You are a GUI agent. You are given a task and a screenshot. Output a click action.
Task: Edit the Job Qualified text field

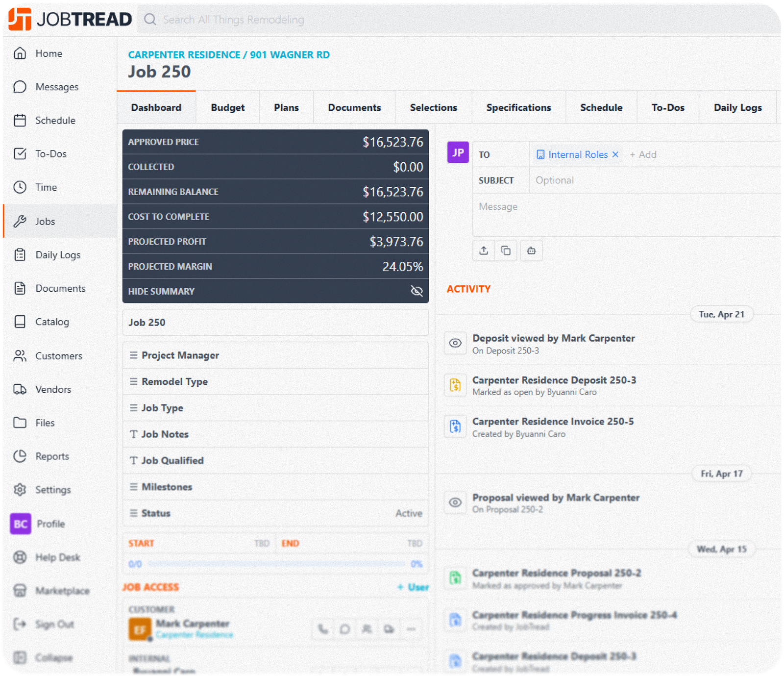tap(275, 460)
